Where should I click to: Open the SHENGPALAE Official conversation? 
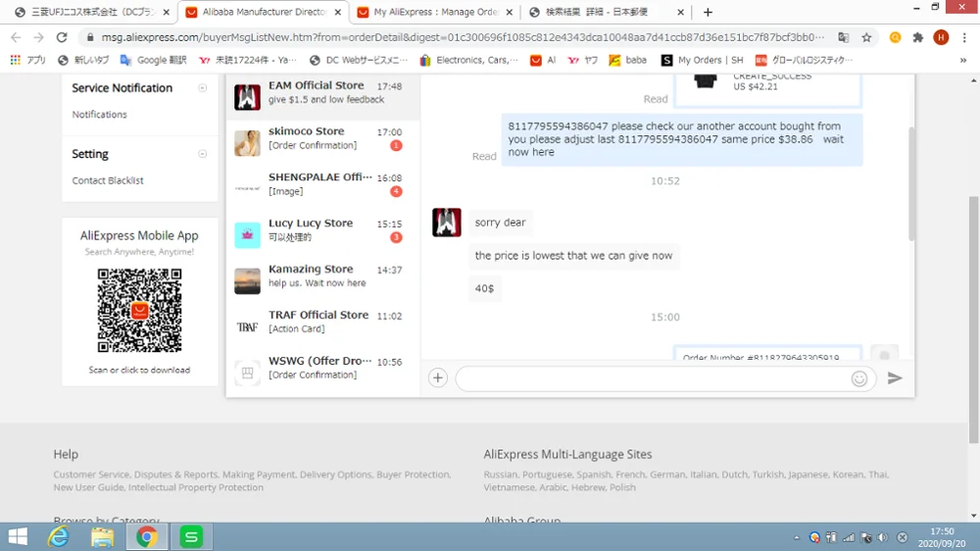point(322,188)
